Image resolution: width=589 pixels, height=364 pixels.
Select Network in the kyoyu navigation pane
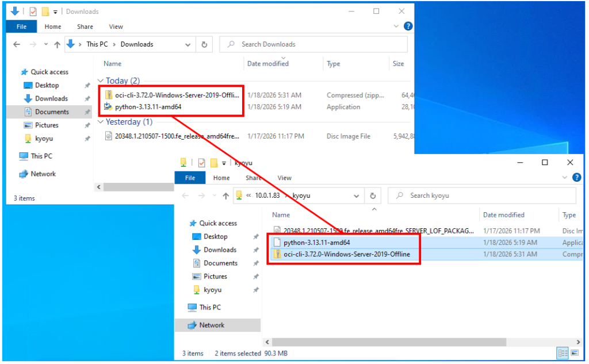coord(211,325)
